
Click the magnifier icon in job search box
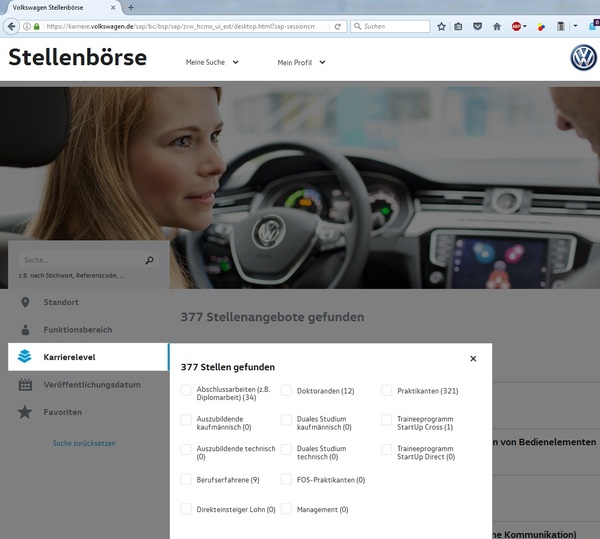150,260
